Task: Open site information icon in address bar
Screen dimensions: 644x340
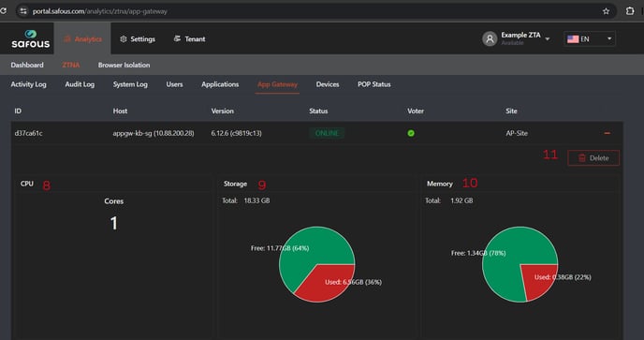Action: point(23,11)
